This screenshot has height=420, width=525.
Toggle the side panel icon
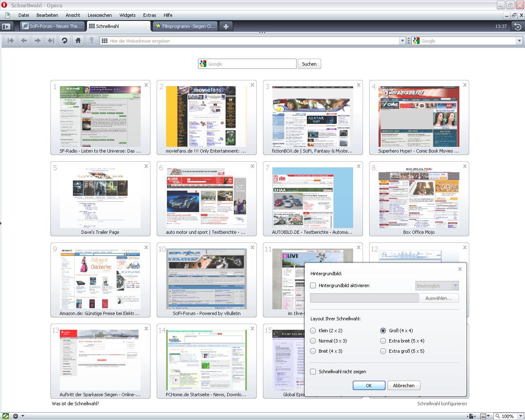tap(6, 26)
